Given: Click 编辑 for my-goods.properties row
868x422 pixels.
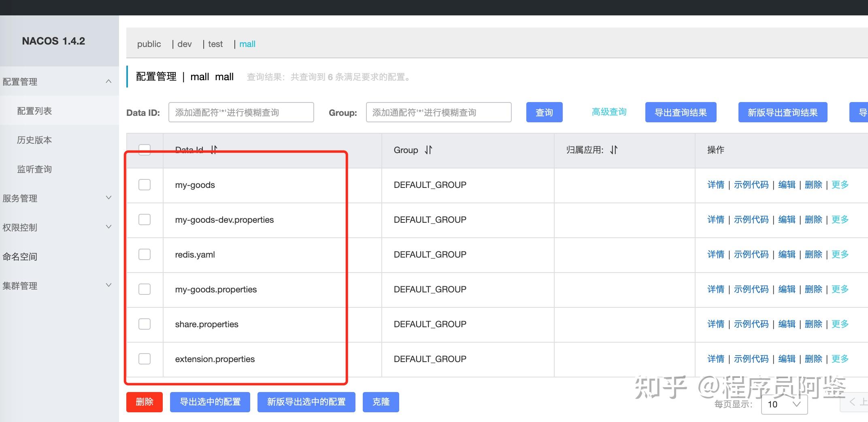Looking at the screenshot, I should point(787,289).
